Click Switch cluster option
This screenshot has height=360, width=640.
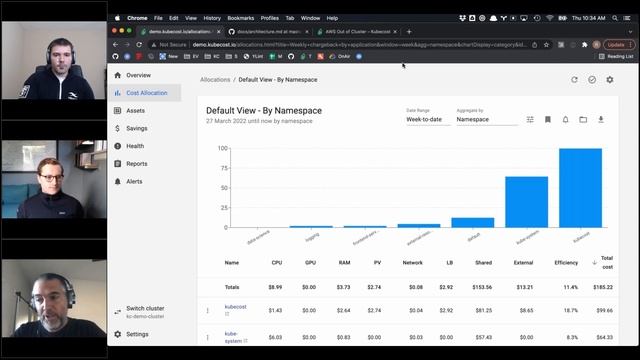click(145, 312)
